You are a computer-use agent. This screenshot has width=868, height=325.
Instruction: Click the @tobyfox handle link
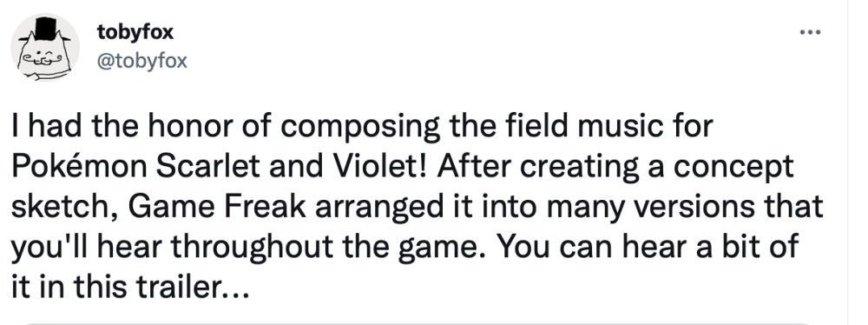click(x=141, y=61)
